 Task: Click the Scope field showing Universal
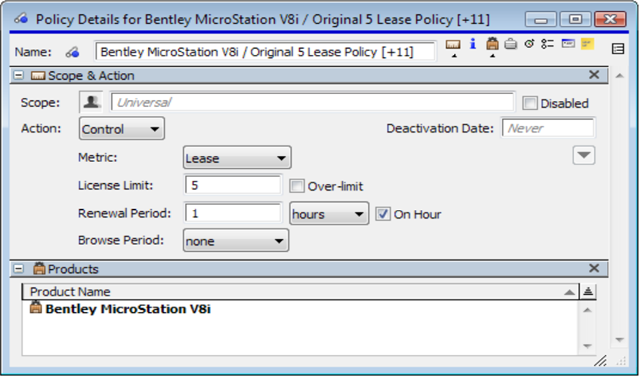(x=312, y=102)
